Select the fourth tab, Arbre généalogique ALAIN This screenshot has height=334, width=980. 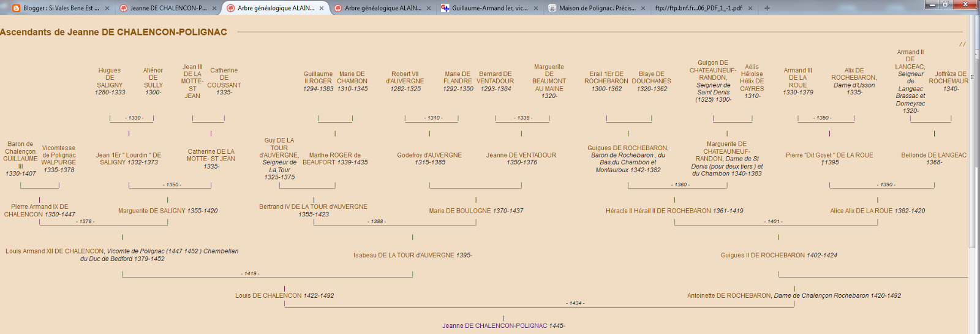pyautogui.click(x=382, y=8)
